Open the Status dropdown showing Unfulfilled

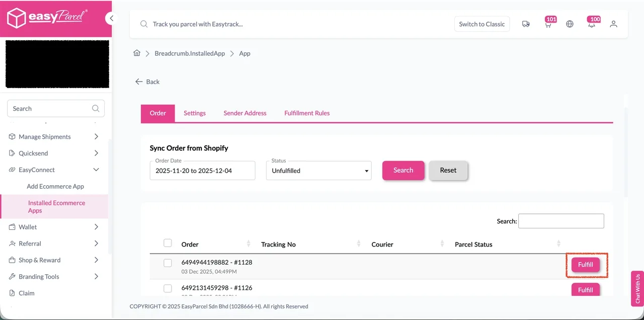318,170
